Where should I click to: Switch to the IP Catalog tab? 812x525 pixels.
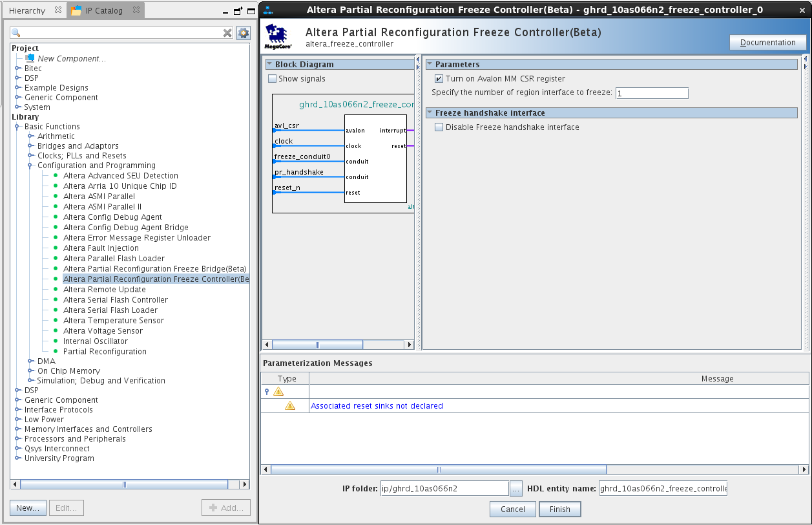pos(104,10)
